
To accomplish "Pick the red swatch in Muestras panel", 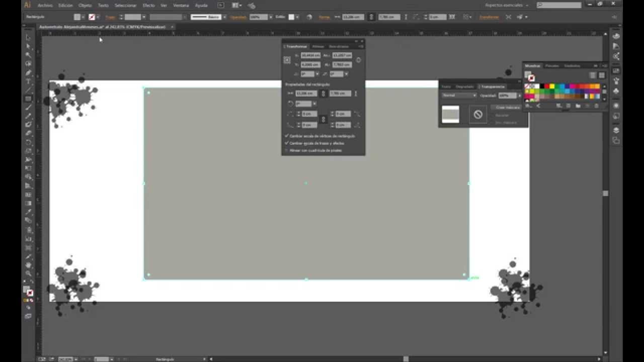I will [547, 86].
